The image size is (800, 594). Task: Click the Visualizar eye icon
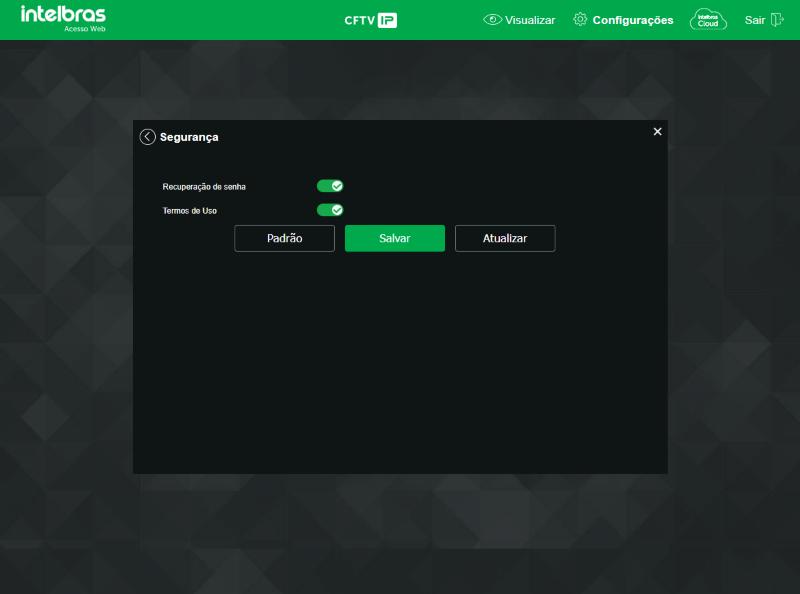click(x=492, y=19)
